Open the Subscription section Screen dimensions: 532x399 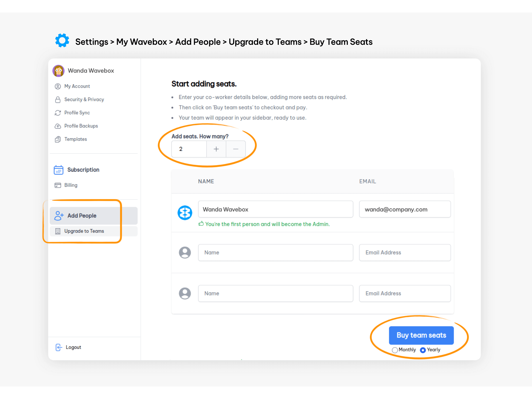point(83,170)
